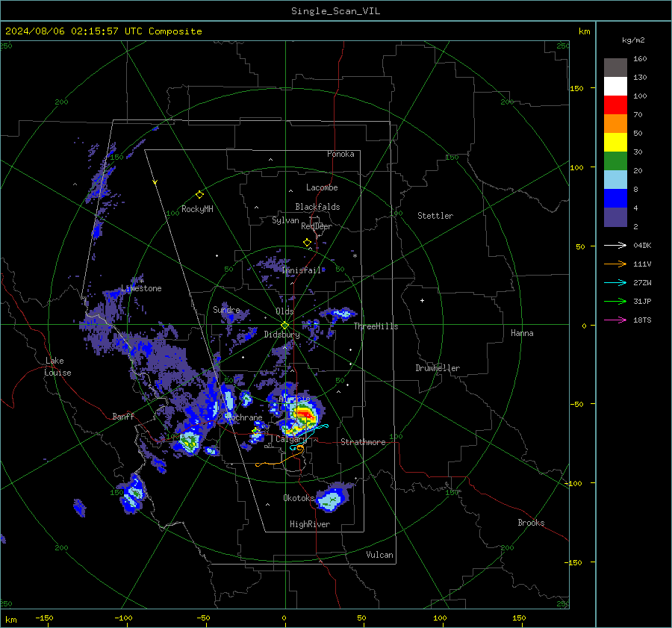Click the red 70-100 legend swatch
672x628 pixels.
(615, 105)
